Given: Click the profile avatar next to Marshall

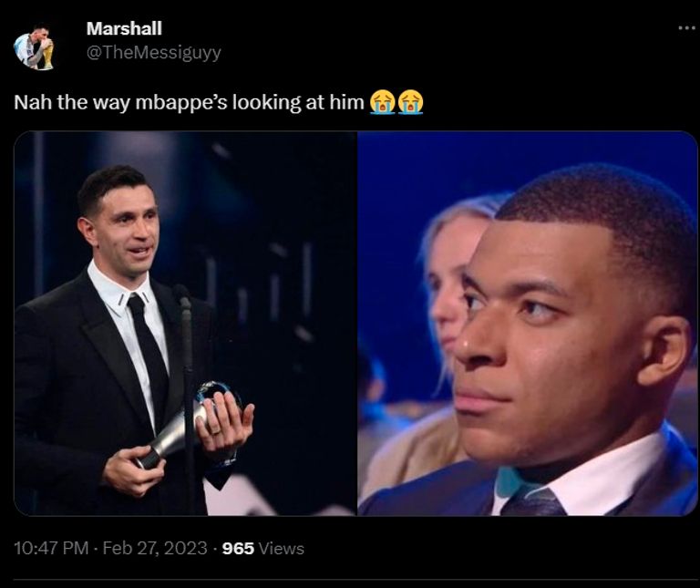Looking at the screenshot, I should click(34, 48).
